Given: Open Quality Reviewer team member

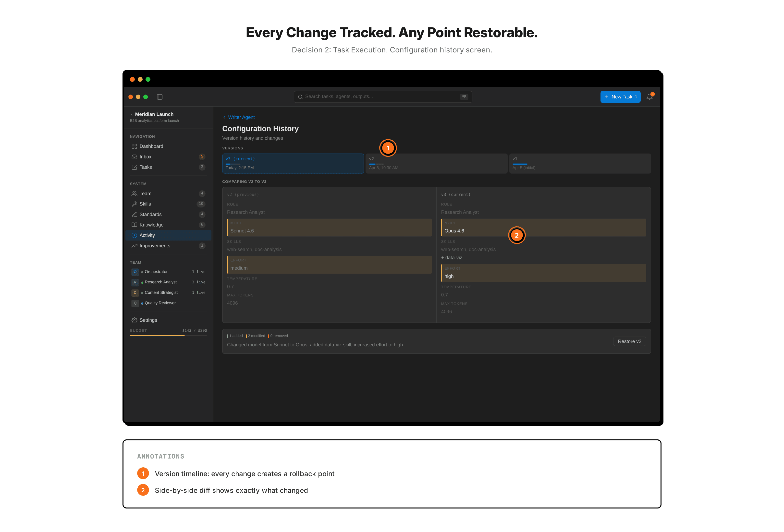Looking at the screenshot, I should click(168, 303).
